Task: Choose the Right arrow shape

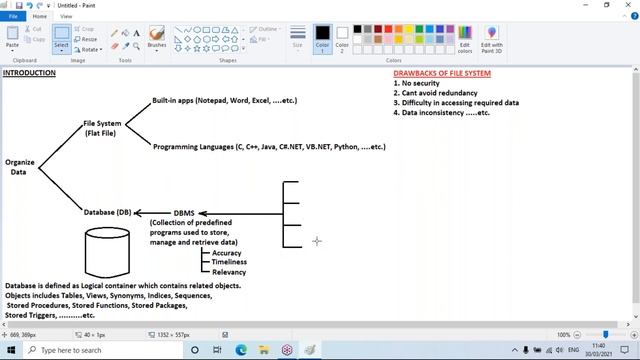Action: [x=216, y=39]
